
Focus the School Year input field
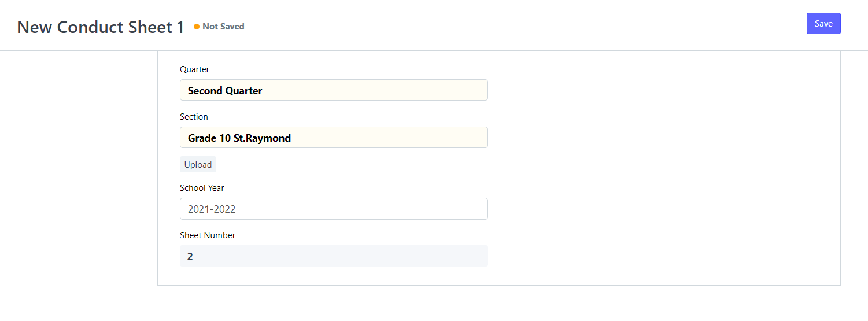(x=334, y=209)
